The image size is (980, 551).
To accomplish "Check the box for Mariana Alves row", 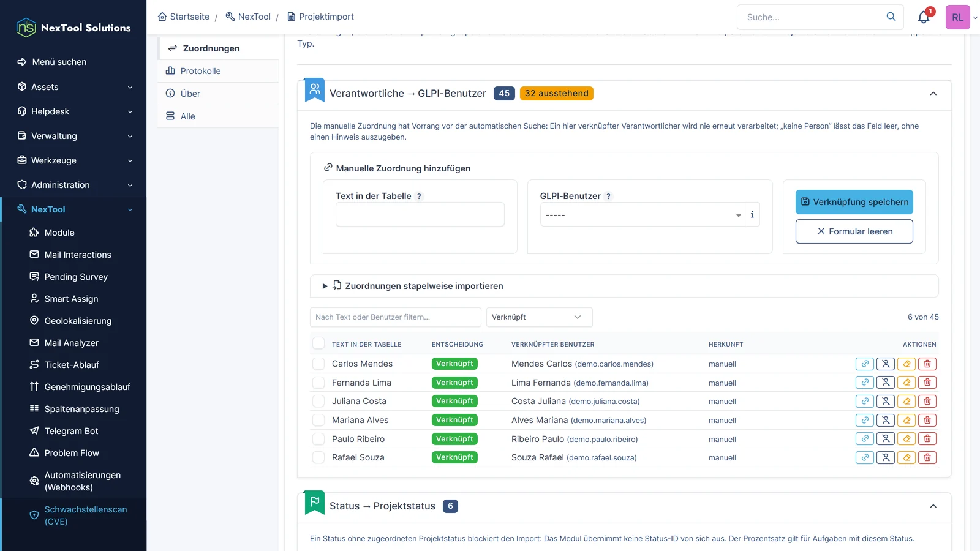I will pos(318,420).
